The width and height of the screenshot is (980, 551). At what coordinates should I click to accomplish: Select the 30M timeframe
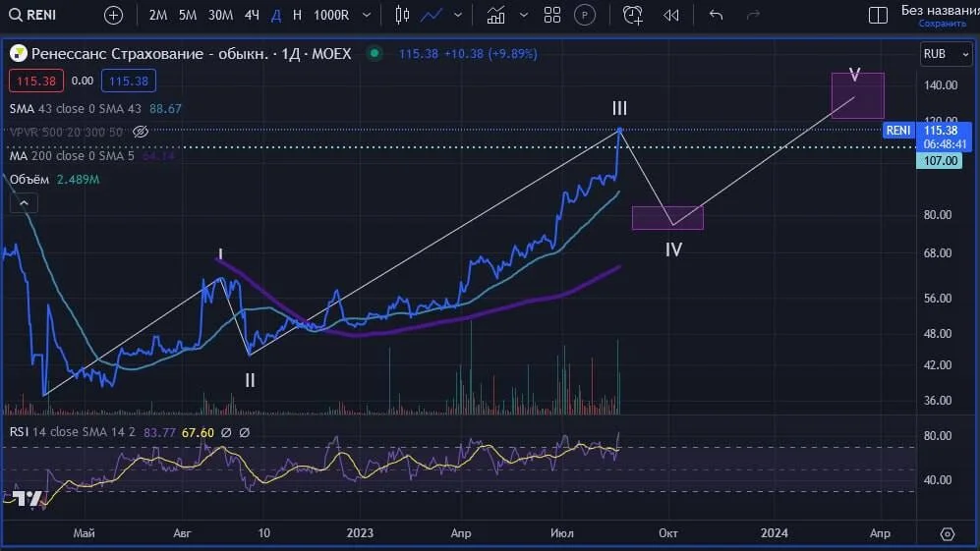coord(220,15)
